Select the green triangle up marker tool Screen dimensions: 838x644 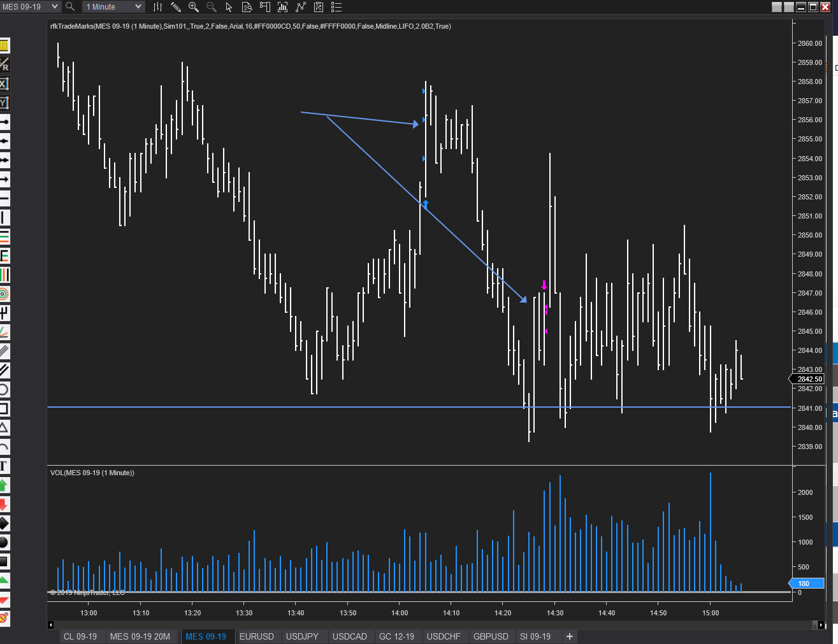(x=4, y=580)
